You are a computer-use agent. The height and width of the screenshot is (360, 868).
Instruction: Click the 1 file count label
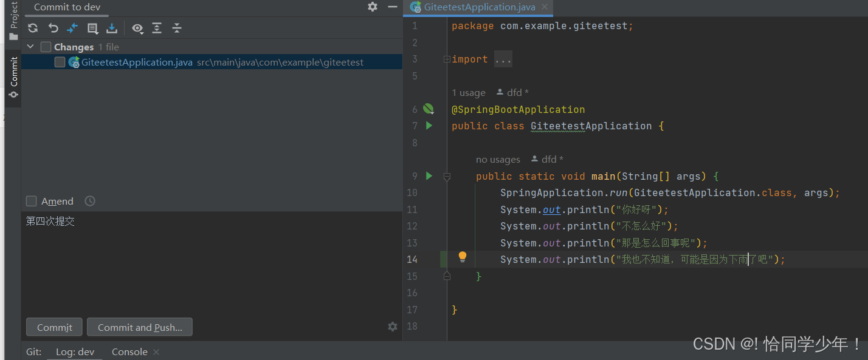109,47
